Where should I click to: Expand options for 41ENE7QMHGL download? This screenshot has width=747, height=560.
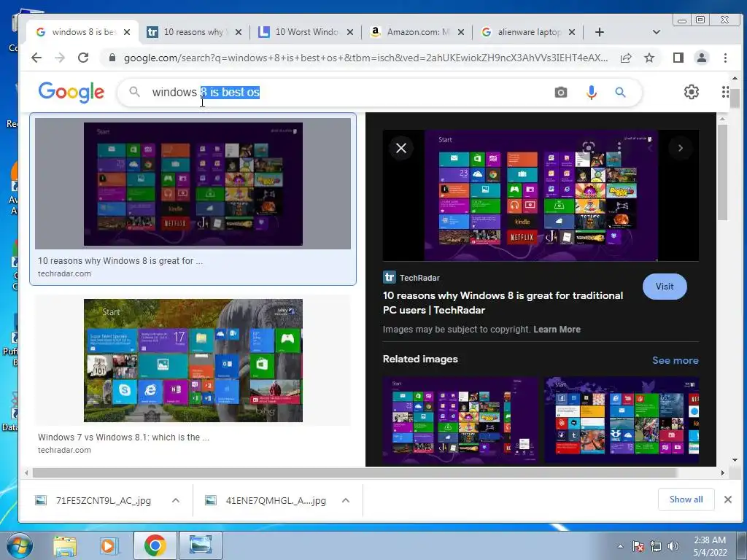click(x=346, y=500)
